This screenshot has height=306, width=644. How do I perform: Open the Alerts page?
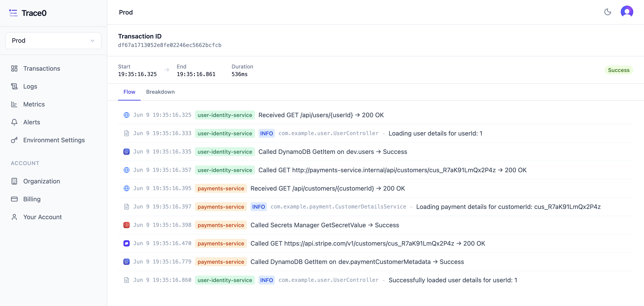[x=32, y=122]
